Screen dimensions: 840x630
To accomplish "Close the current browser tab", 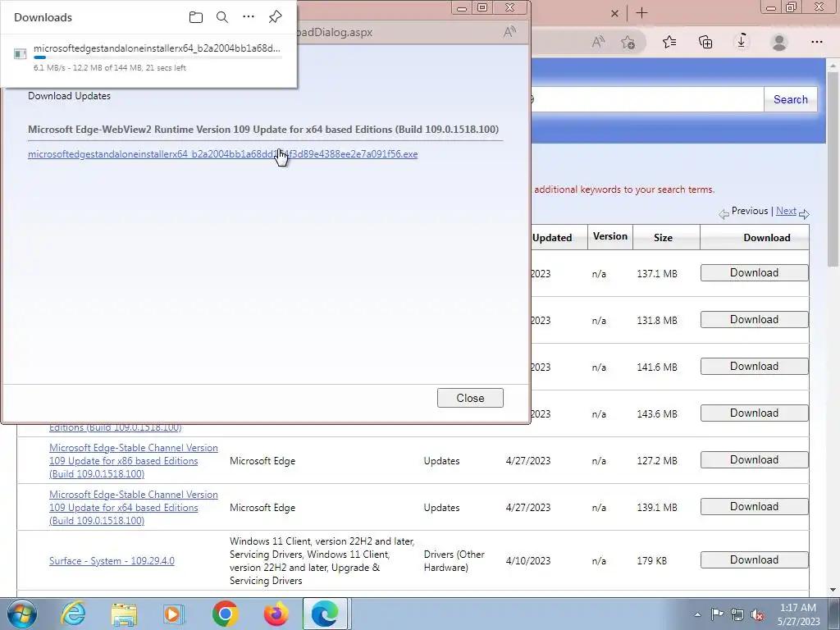I will (x=615, y=13).
